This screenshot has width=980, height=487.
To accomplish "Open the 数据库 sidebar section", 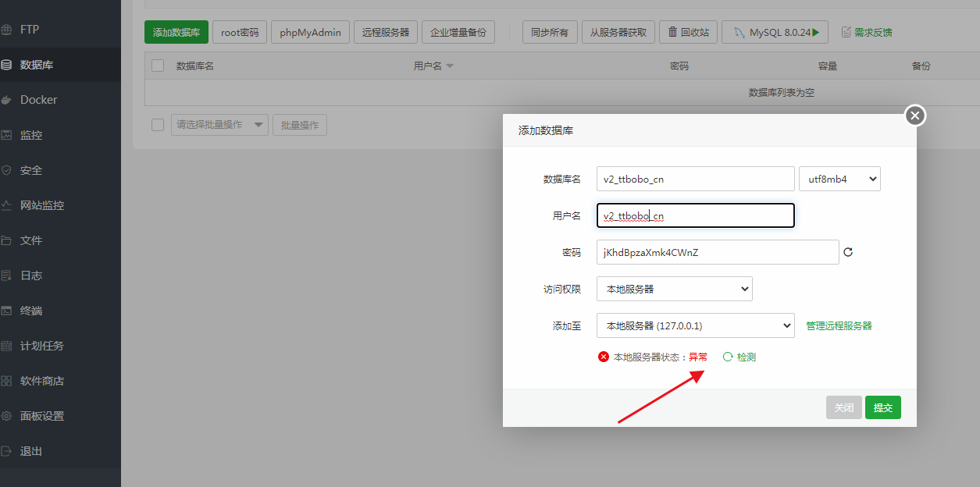I will pyautogui.click(x=60, y=65).
